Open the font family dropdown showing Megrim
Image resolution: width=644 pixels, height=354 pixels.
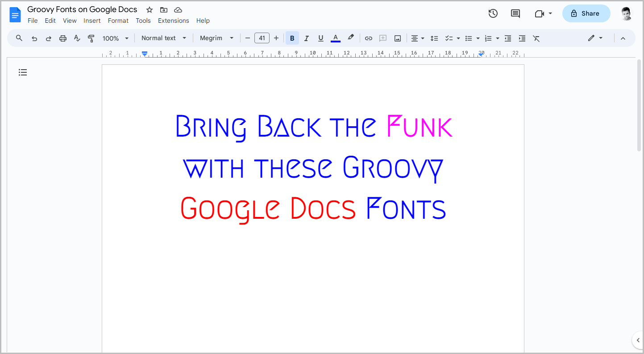pyautogui.click(x=216, y=38)
